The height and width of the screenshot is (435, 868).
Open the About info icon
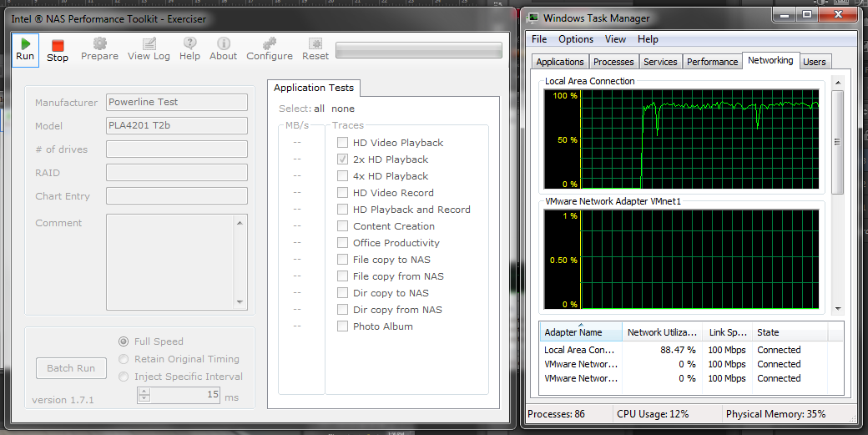[224, 43]
